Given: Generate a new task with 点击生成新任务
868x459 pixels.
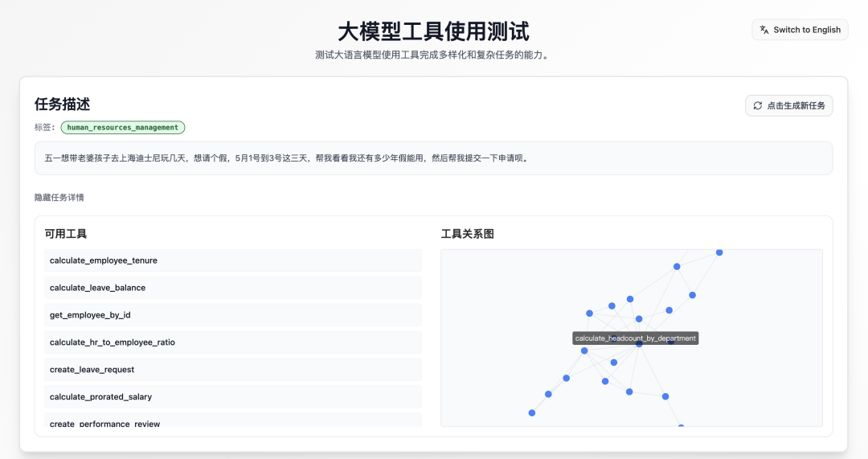Looking at the screenshot, I should [789, 106].
